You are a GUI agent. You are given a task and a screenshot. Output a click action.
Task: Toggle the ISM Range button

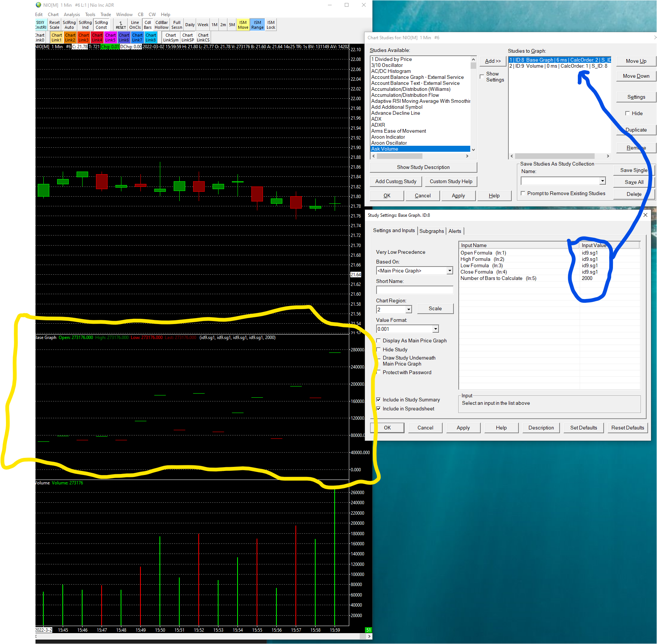point(257,25)
